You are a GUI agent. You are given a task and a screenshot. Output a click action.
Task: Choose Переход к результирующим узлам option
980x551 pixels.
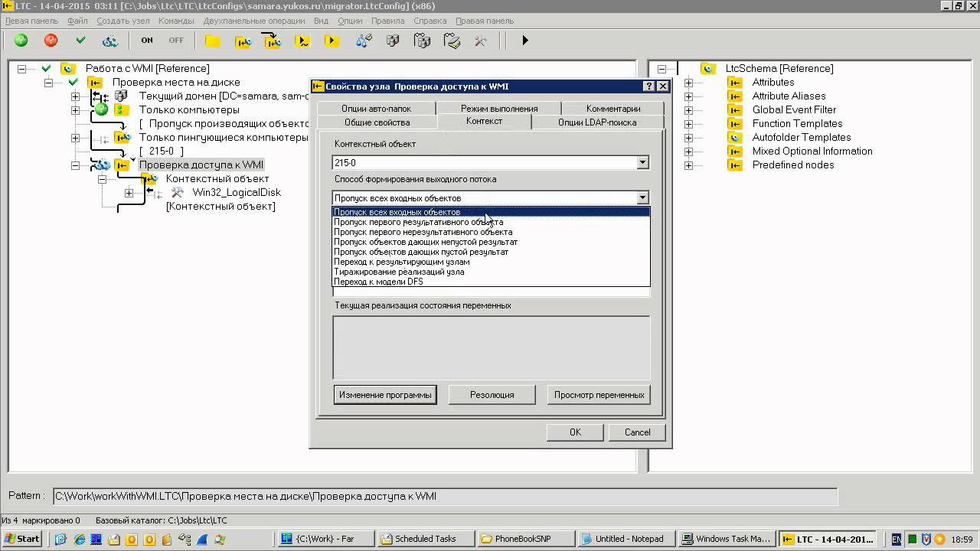[x=491, y=262]
